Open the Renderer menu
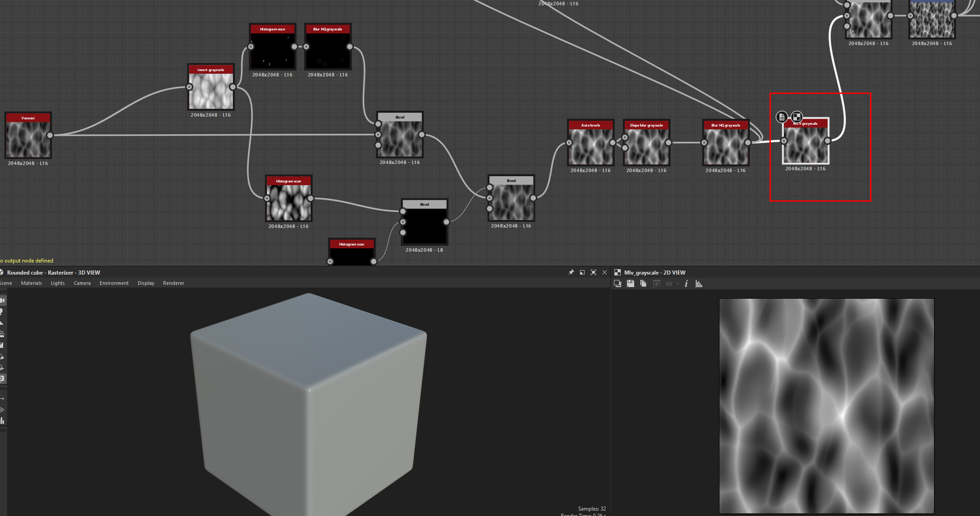 point(173,283)
